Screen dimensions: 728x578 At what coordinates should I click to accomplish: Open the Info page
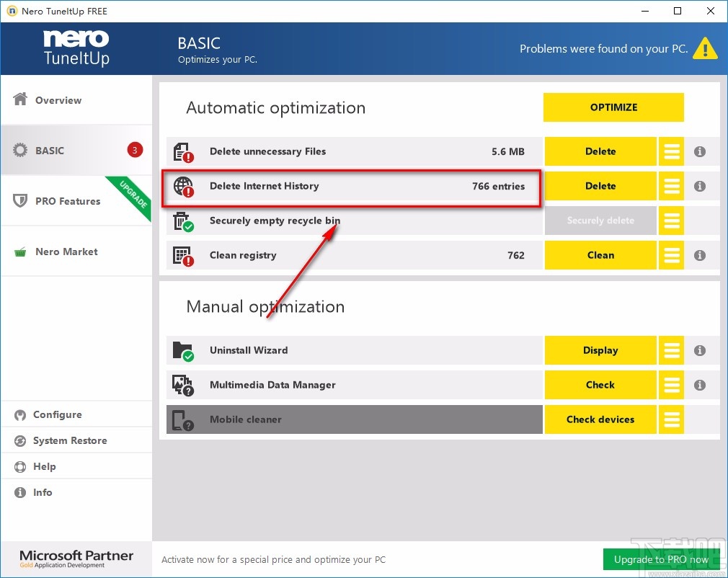coord(76,492)
